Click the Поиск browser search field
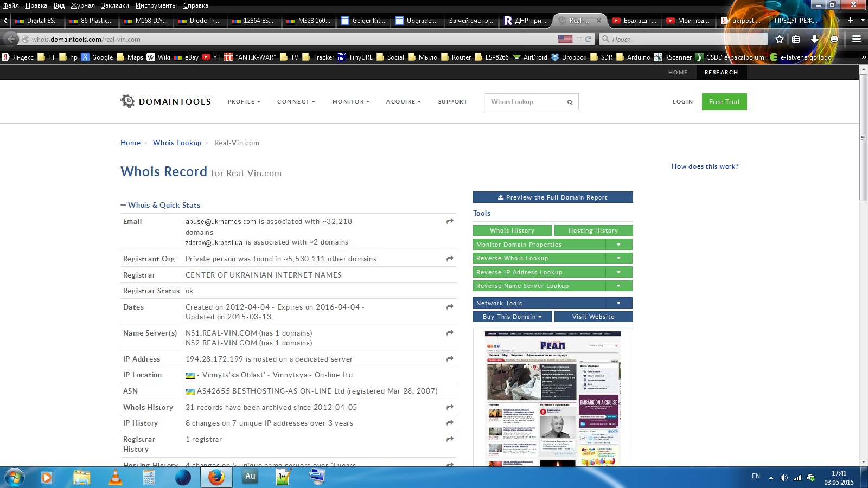The width and height of the screenshot is (868, 488). [684, 39]
